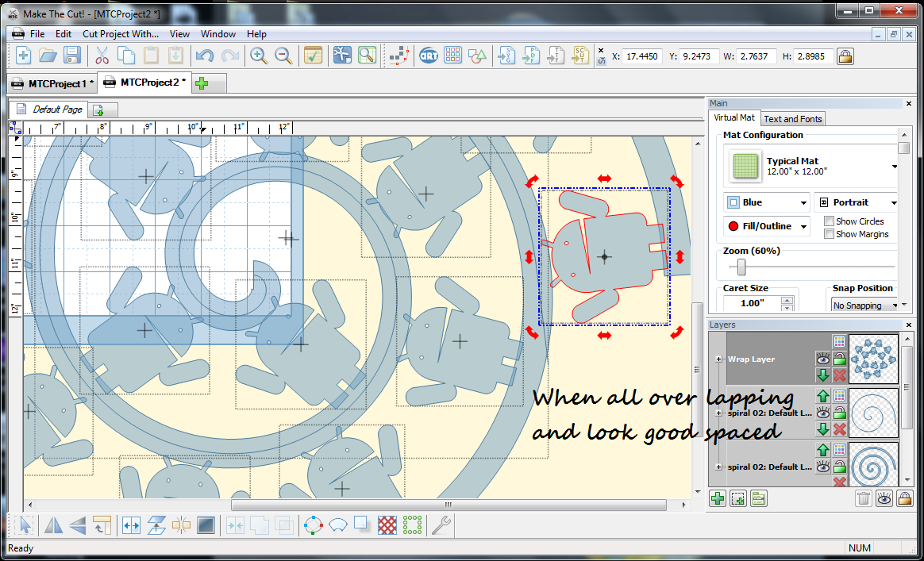Save the project with the floppy icon
This screenshot has height=561, width=924.
click(x=72, y=56)
